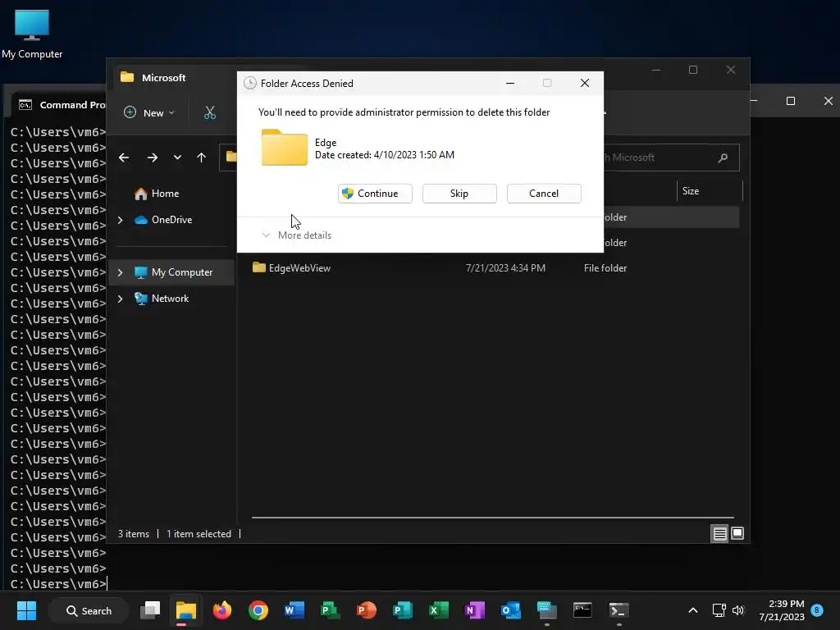Image resolution: width=840 pixels, height=630 pixels.
Task: Open recent locations chevron in Explorer
Action: [177, 157]
